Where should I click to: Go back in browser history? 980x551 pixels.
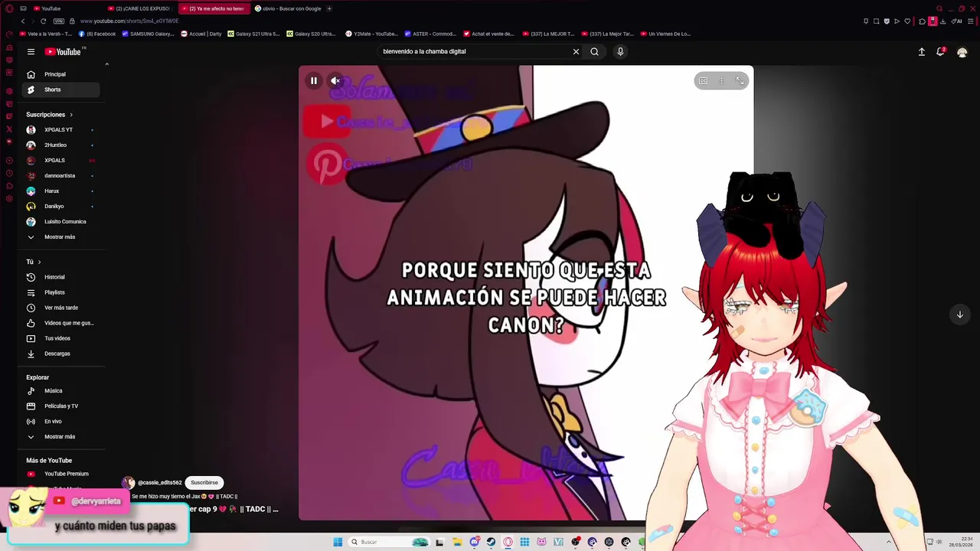tap(23, 21)
